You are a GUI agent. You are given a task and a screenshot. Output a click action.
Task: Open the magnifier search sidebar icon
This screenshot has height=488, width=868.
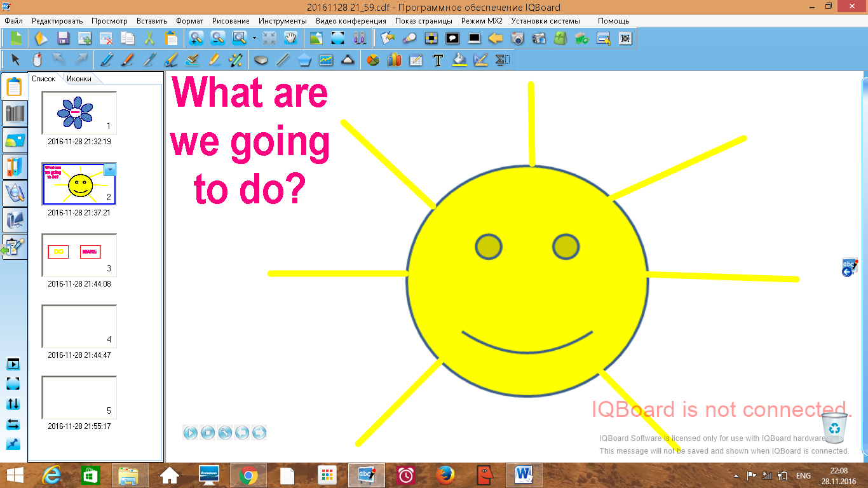(x=15, y=193)
